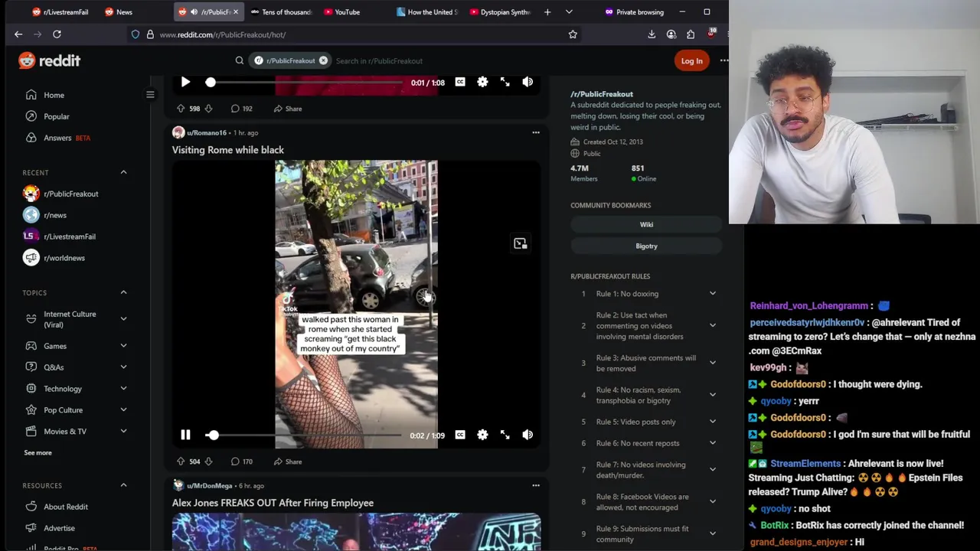Image resolution: width=980 pixels, height=551 pixels.
Task: Toggle captions on the top video
Action: [x=460, y=82]
